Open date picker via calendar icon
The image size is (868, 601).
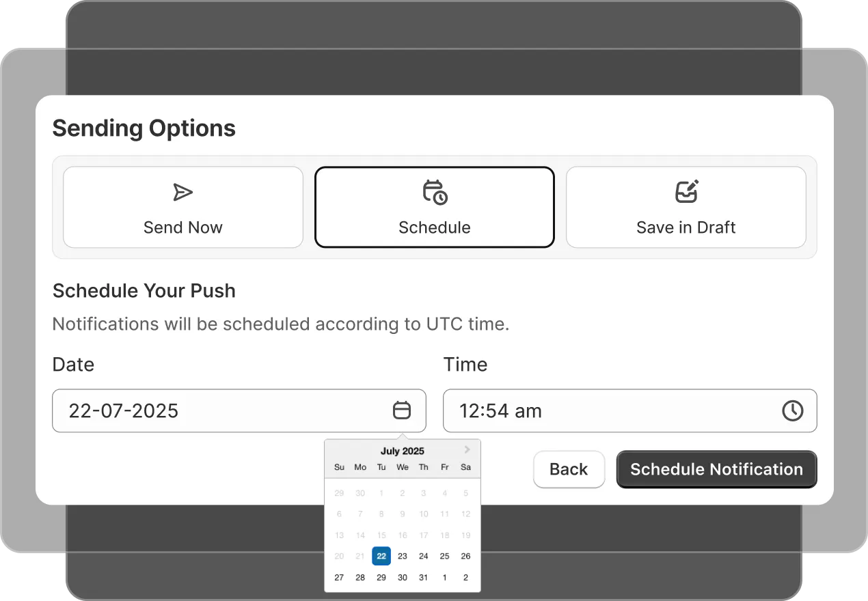[x=402, y=410]
